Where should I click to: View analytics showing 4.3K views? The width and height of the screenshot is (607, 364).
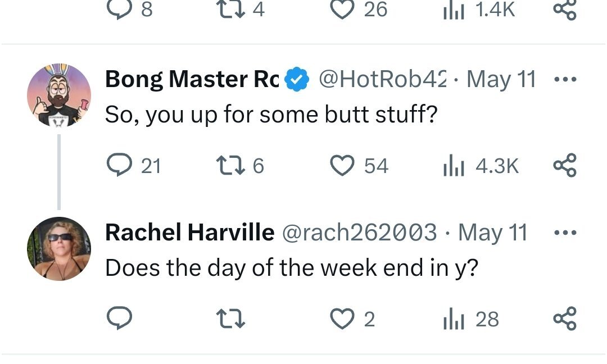[x=452, y=166]
